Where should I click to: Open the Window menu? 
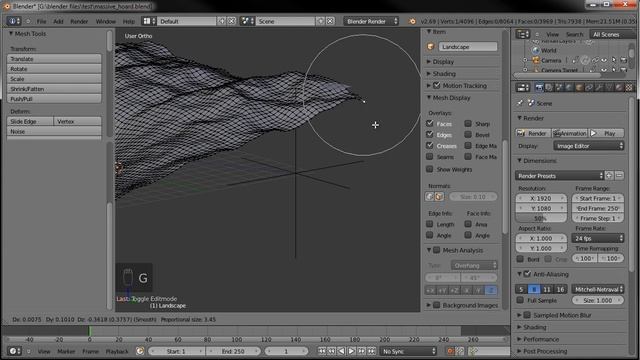[106, 21]
